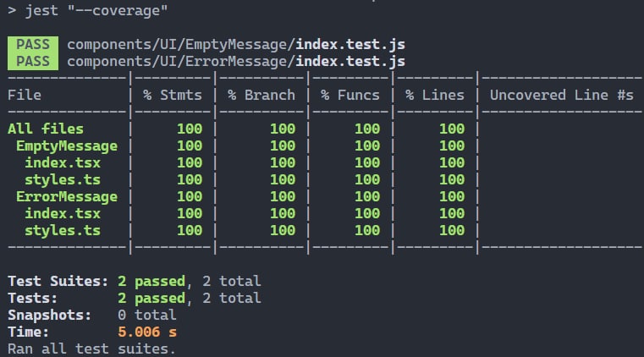Click ErrorMessage row % Funcs value
644x357 pixels.
tap(367, 196)
